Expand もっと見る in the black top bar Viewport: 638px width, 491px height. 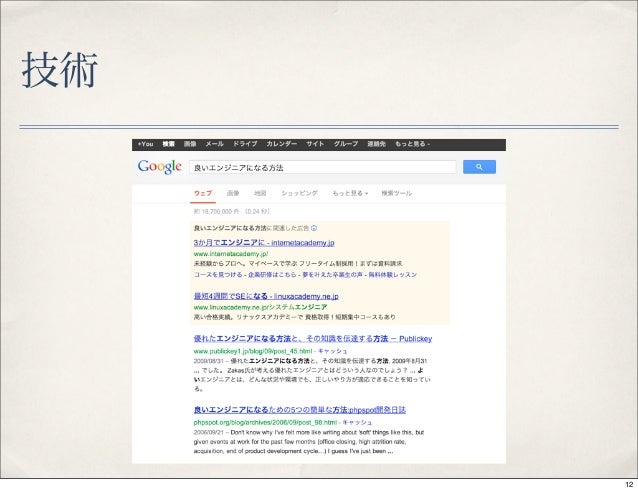tap(412, 144)
